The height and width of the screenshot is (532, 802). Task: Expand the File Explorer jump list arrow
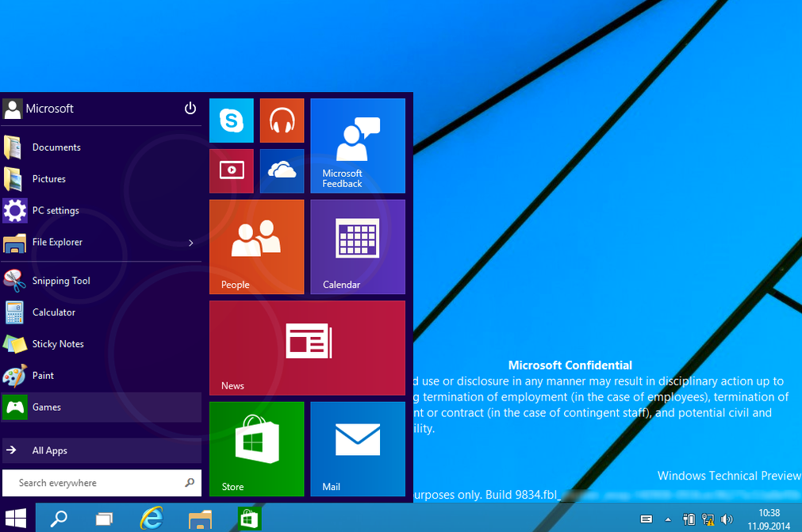click(x=190, y=243)
